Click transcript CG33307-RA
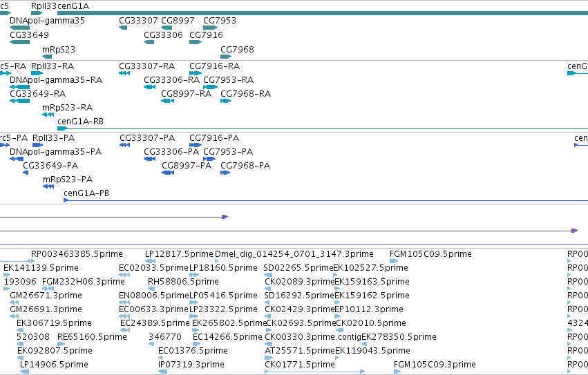 click(124, 73)
